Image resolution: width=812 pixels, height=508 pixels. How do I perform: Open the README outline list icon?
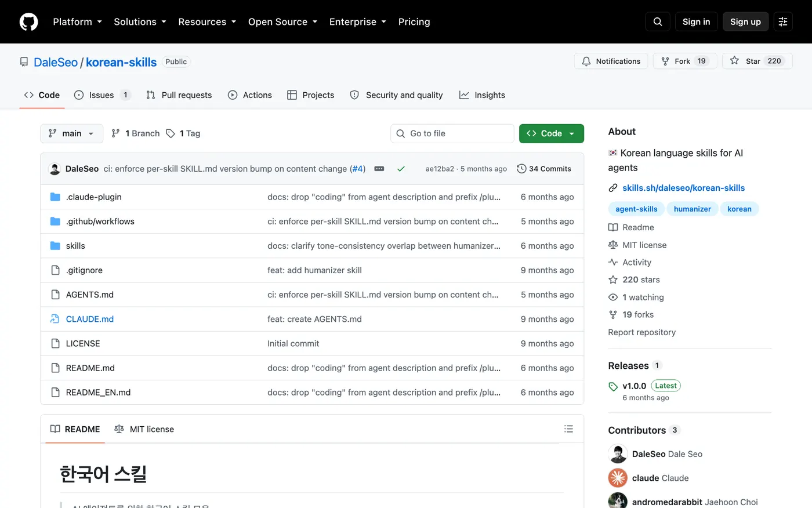point(568,429)
